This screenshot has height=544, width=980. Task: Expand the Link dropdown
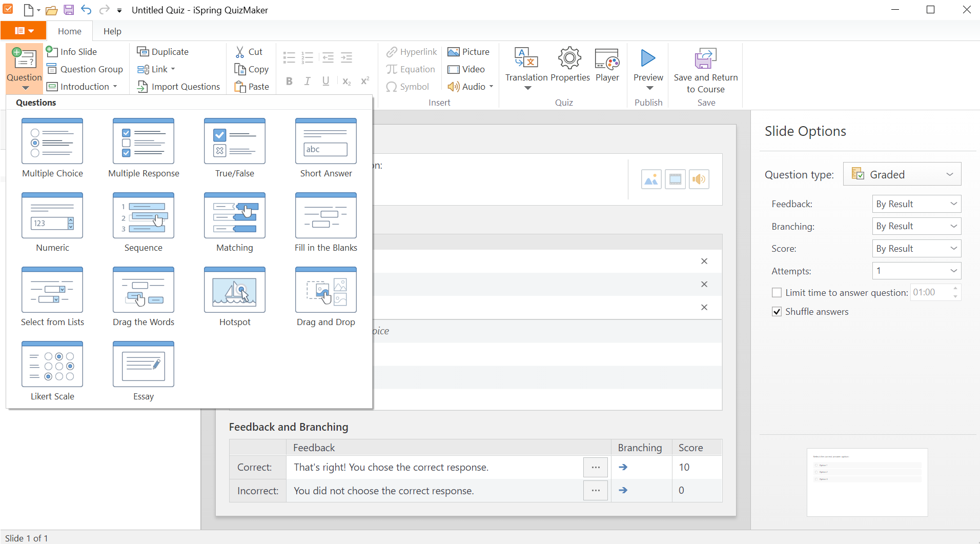(173, 69)
